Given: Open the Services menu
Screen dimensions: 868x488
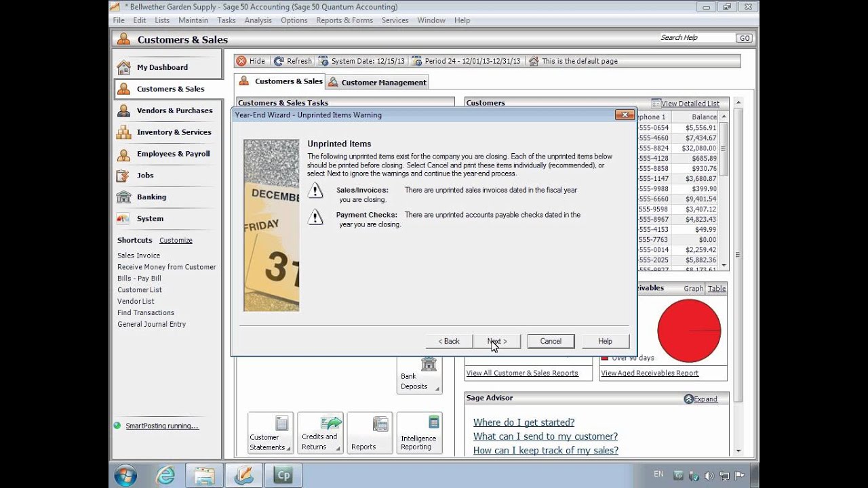Looking at the screenshot, I should point(395,20).
